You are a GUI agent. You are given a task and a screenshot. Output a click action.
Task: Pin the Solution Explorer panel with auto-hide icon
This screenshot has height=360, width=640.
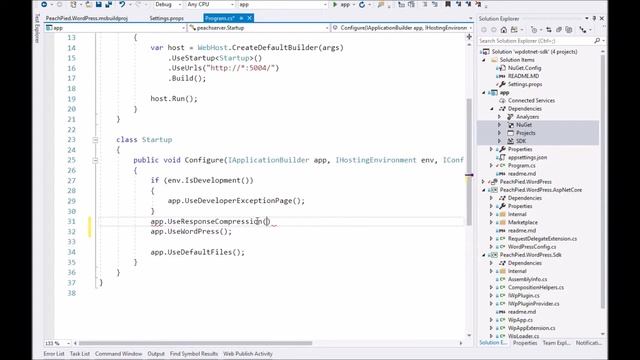pyautogui.click(x=594, y=18)
